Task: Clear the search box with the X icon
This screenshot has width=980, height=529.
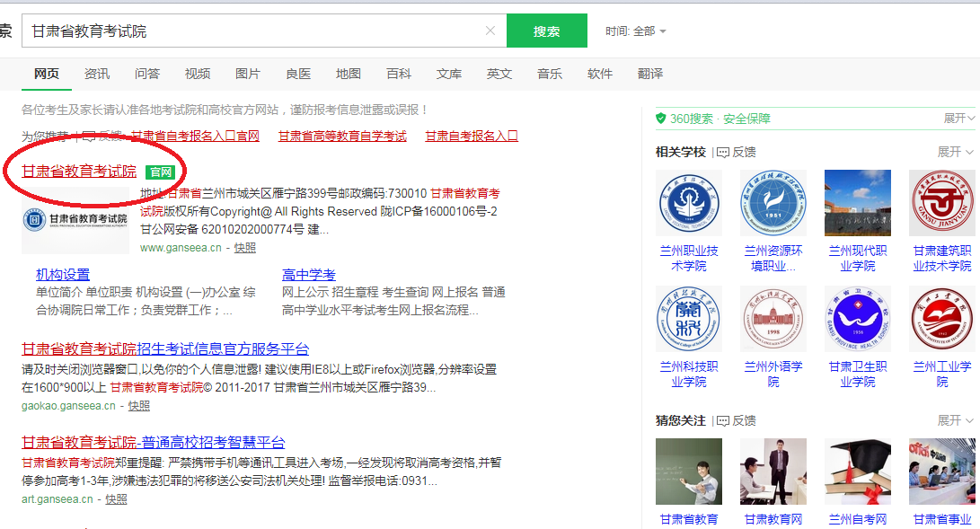Action: pyautogui.click(x=490, y=31)
